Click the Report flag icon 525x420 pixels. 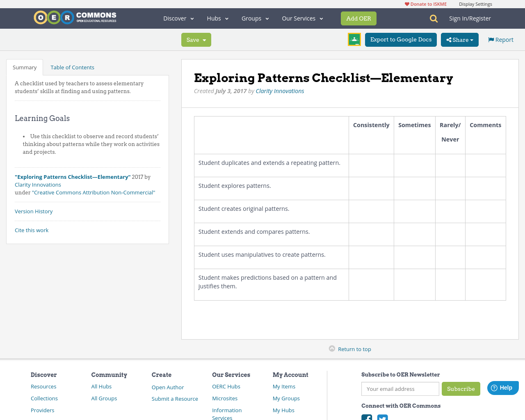(491, 39)
